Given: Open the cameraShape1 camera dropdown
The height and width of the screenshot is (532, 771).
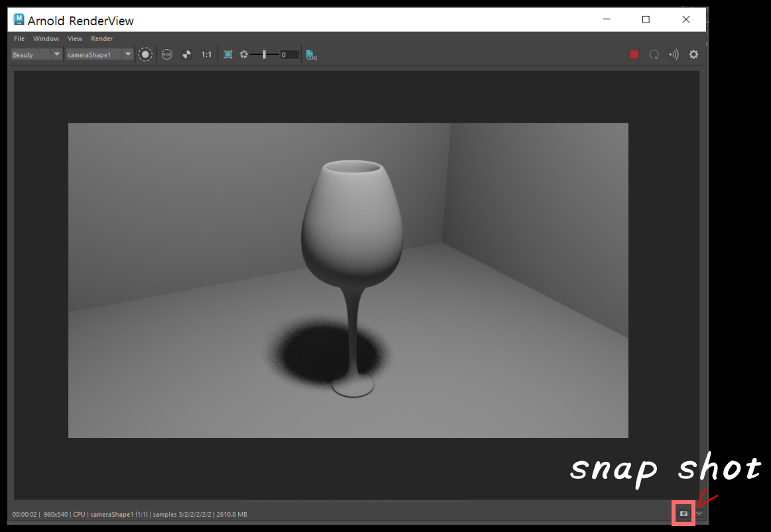Looking at the screenshot, I should 99,54.
